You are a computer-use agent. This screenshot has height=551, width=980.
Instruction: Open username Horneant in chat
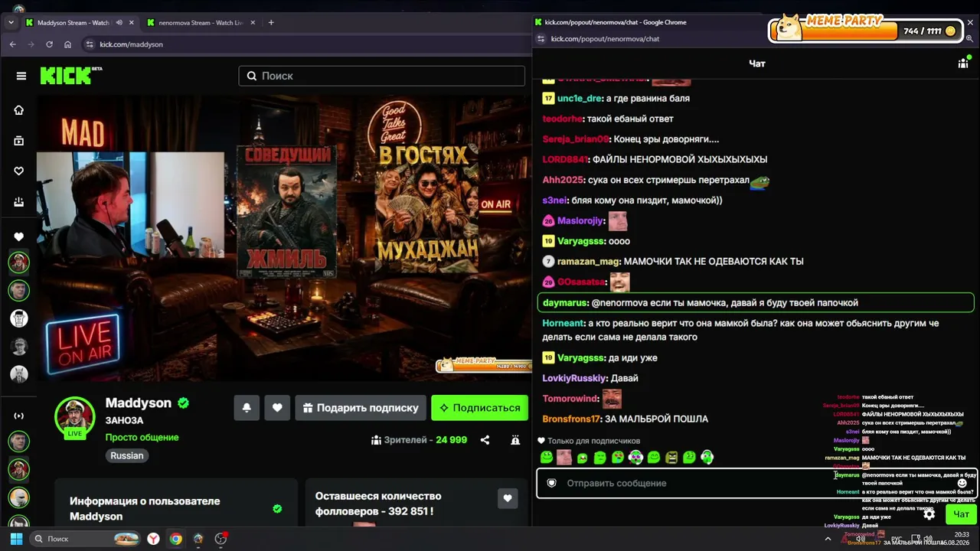click(563, 323)
